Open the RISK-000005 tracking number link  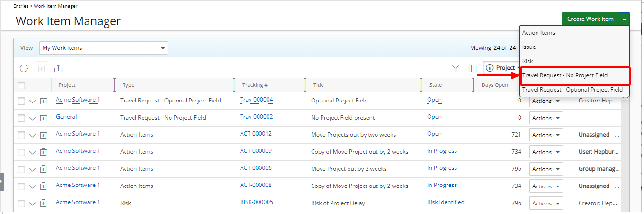tap(256, 202)
